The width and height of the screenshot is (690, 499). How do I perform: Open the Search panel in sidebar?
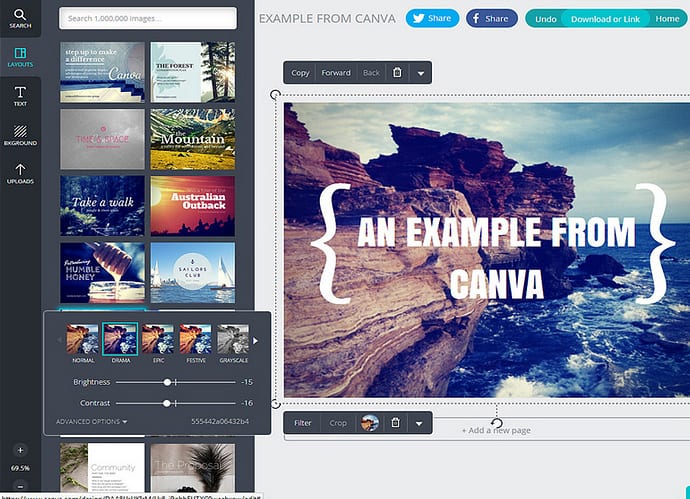(x=20, y=18)
